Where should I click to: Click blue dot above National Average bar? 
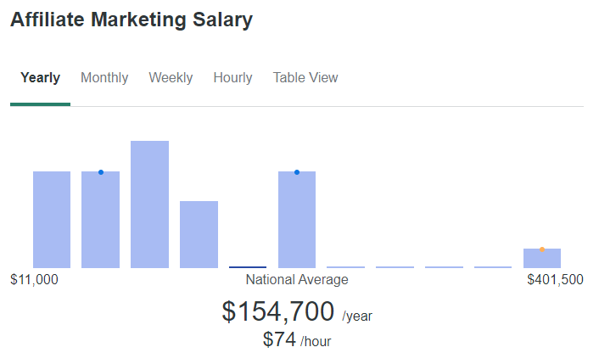297,172
